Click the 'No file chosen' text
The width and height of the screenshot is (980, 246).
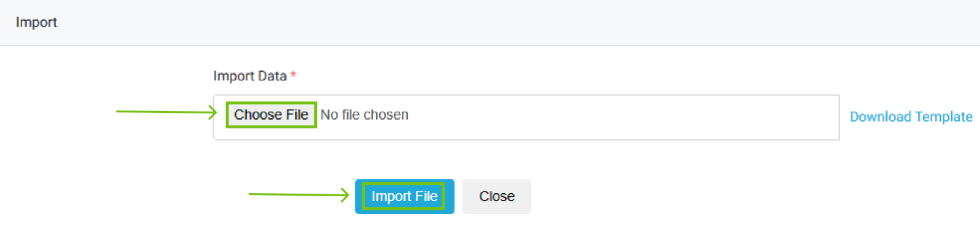(x=364, y=115)
